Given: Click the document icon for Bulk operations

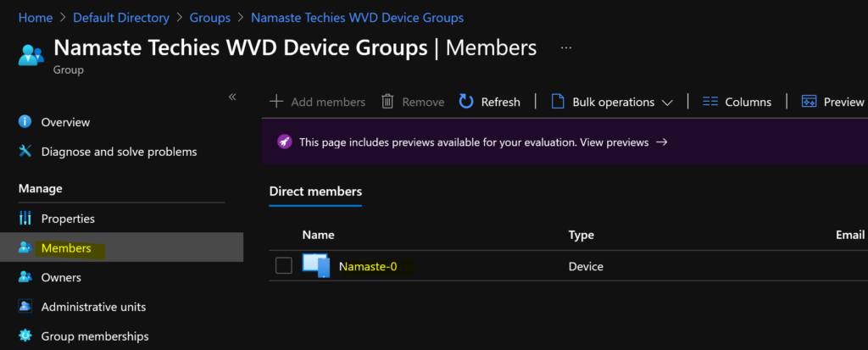Looking at the screenshot, I should coord(558,102).
